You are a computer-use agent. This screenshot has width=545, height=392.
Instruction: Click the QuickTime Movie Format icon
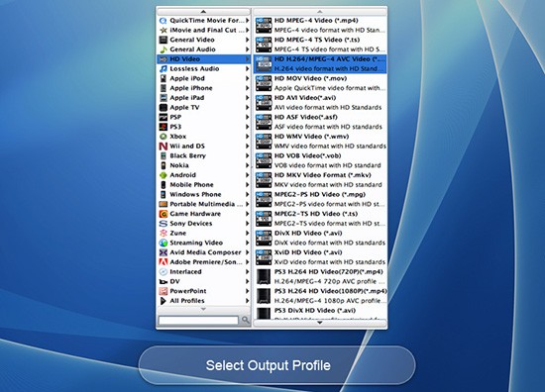[163, 21]
